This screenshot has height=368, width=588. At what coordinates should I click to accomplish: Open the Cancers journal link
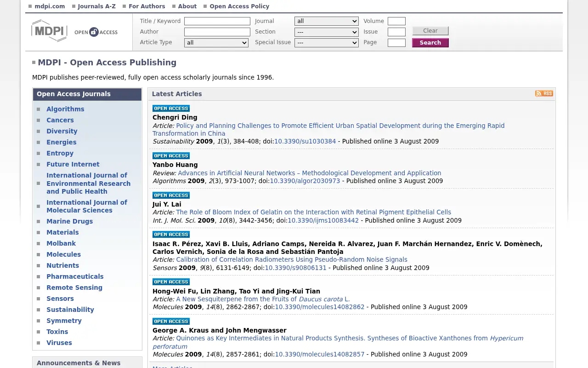60,120
